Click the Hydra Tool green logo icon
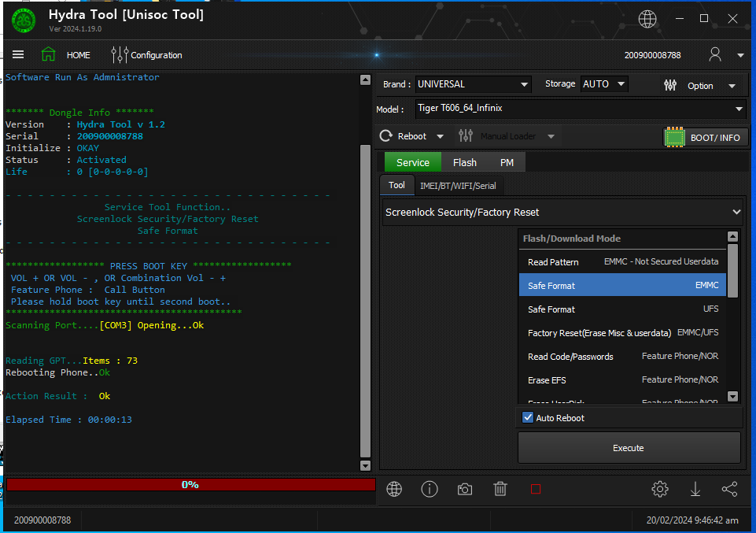 (x=23, y=20)
